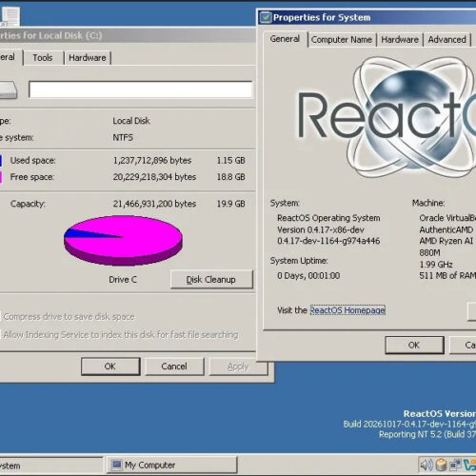Click the '1.15 GB' value

pos(230,161)
